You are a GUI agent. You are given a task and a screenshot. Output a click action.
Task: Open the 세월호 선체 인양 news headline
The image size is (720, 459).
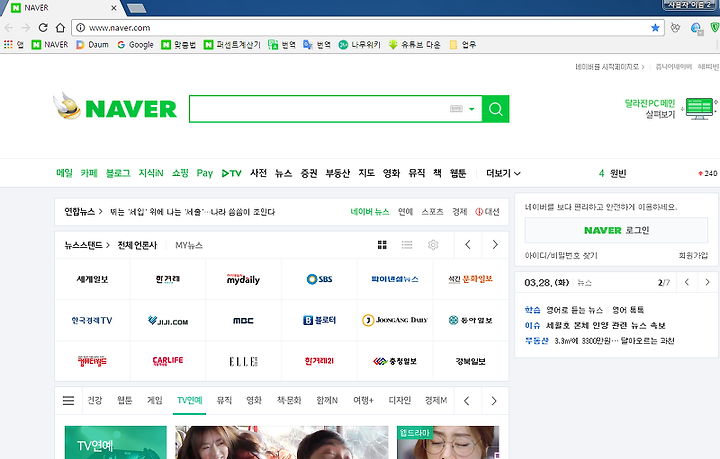(605, 325)
